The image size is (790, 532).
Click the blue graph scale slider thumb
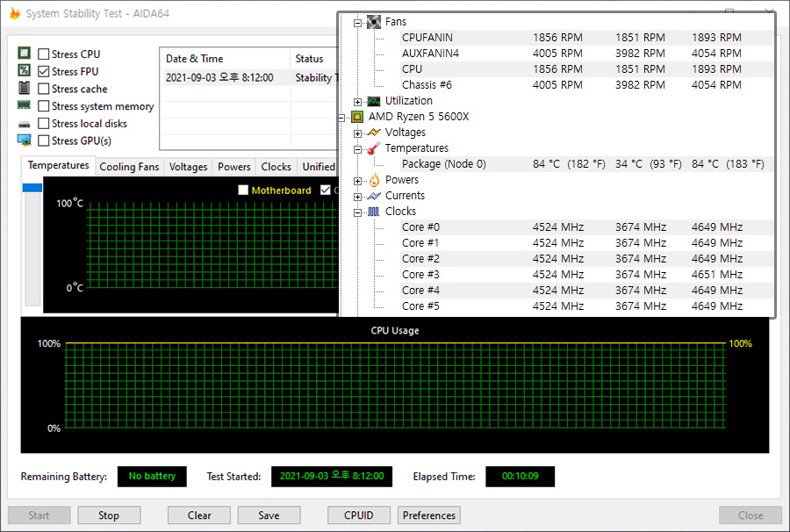(32, 187)
